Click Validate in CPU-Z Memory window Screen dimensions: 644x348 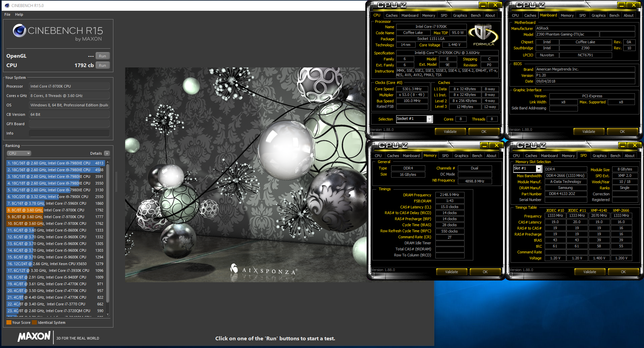451,272
